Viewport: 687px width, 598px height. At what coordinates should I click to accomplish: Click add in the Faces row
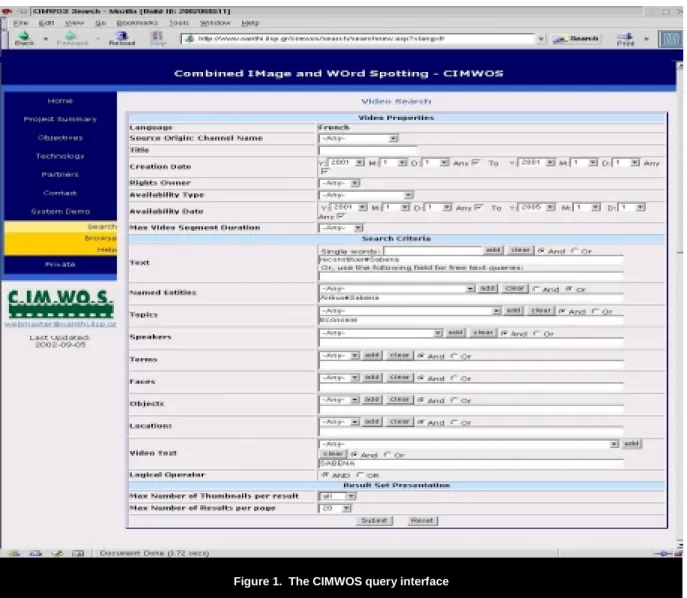(372, 377)
